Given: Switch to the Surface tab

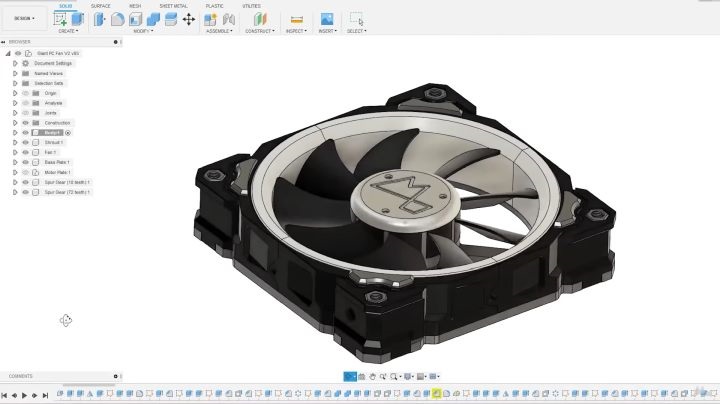Looking at the screenshot, I should pos(101,5).
